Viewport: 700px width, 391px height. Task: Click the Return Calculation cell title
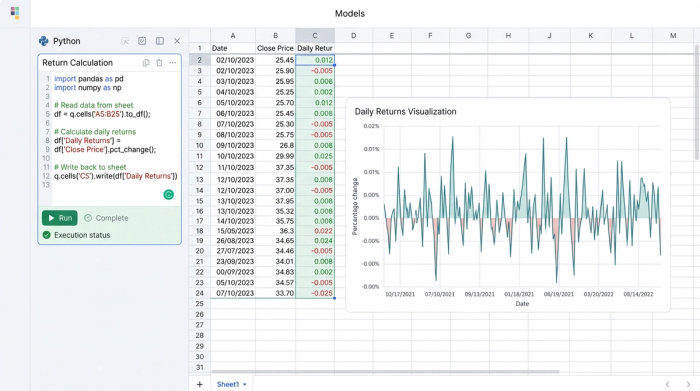[77, 63]
